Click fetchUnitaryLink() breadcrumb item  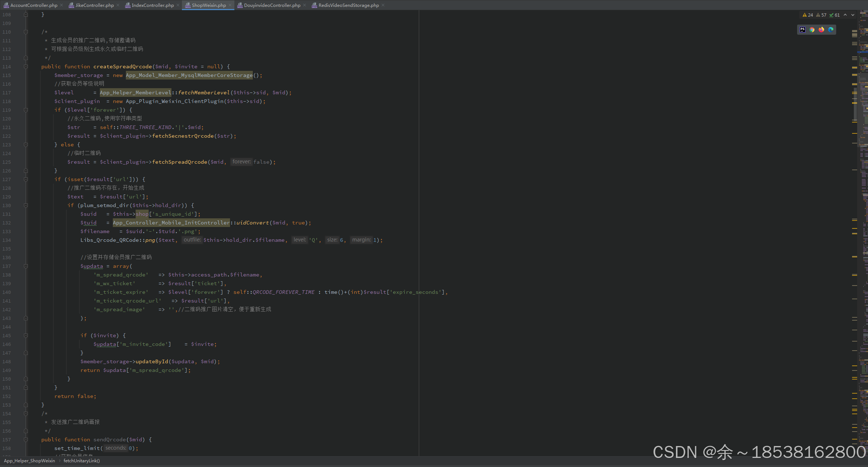pos(81,461)
